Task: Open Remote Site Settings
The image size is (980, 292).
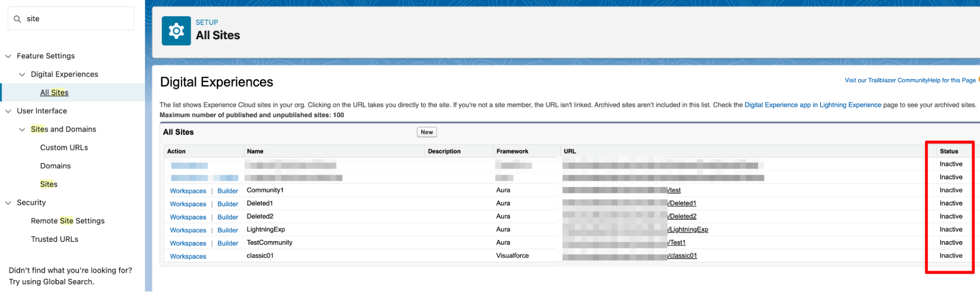Action: (x=68, y=221)
